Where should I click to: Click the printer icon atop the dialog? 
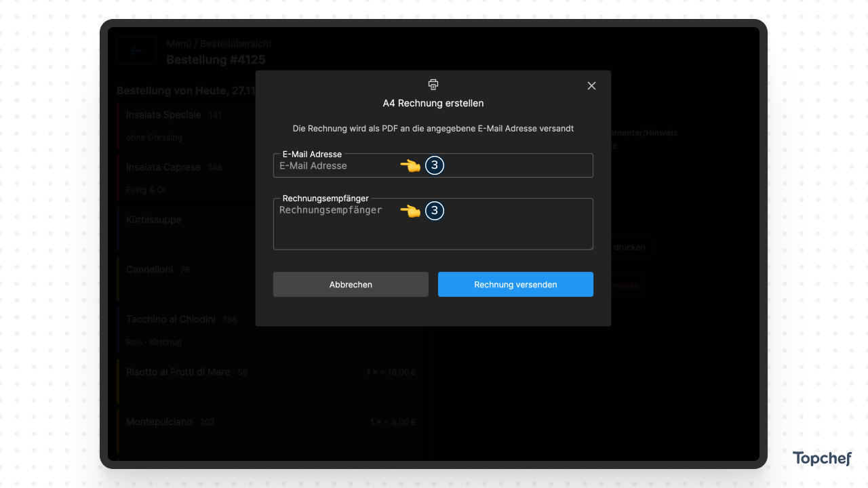pyautogui.click(x=433, y=85)
